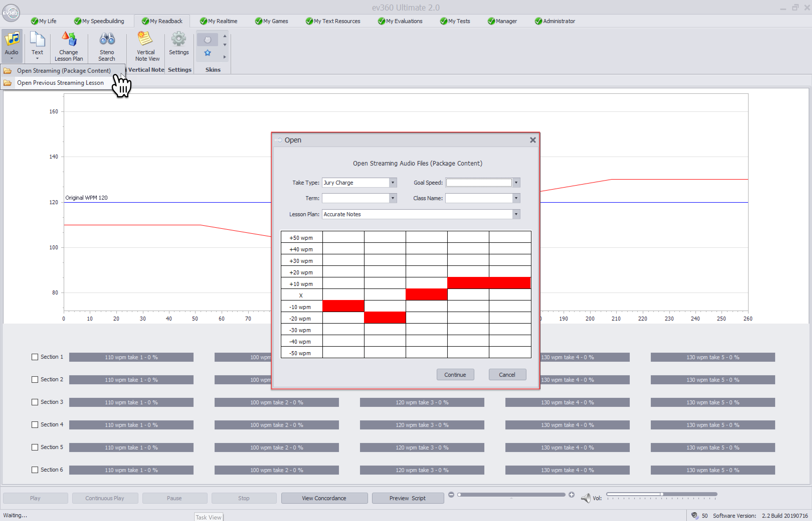Open the Settings gear icon
Viewport: 812px width, 521px height.
(x=178, y=39)
